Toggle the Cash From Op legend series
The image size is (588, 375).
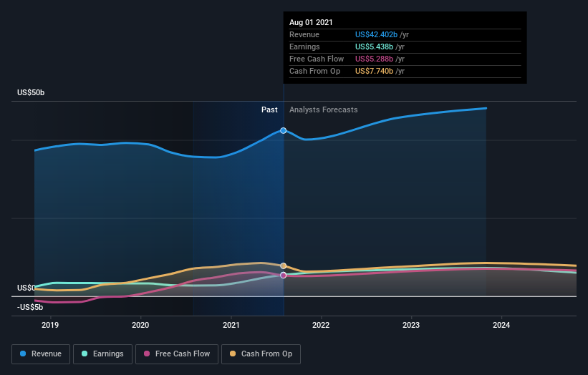(x=261, y=354)
